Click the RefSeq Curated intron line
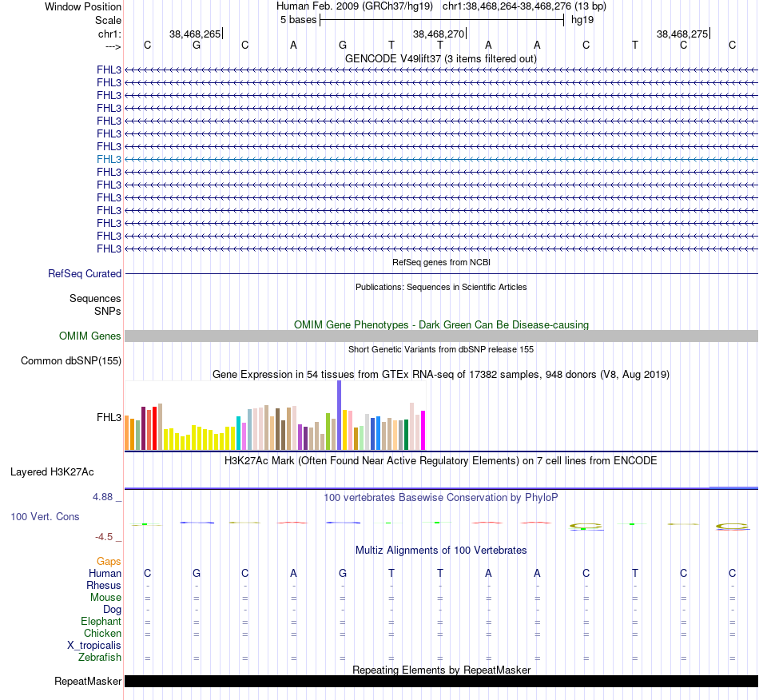 (441, 273)
